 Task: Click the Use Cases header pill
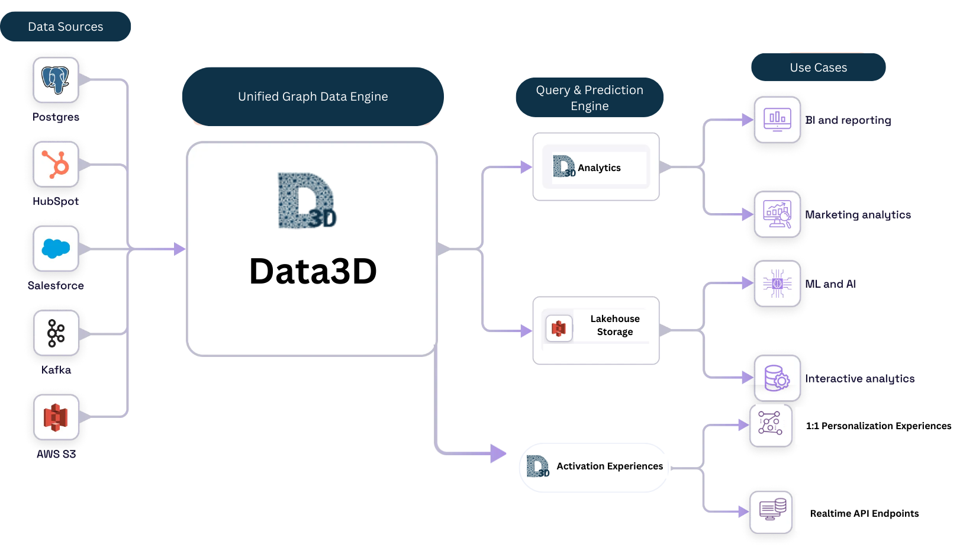click(818, 67)
